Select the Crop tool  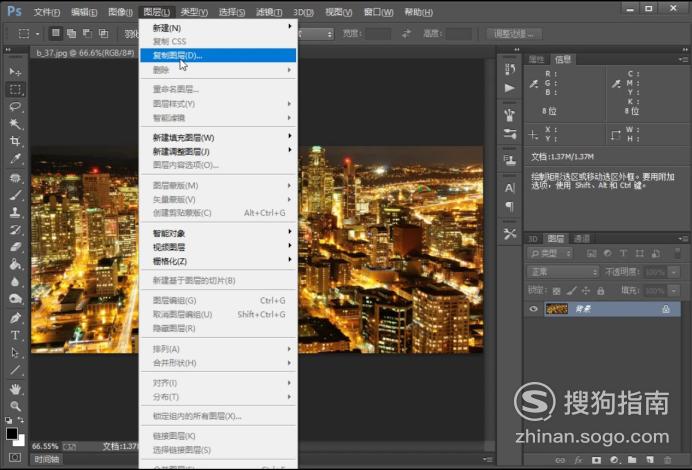click(15, 141)
